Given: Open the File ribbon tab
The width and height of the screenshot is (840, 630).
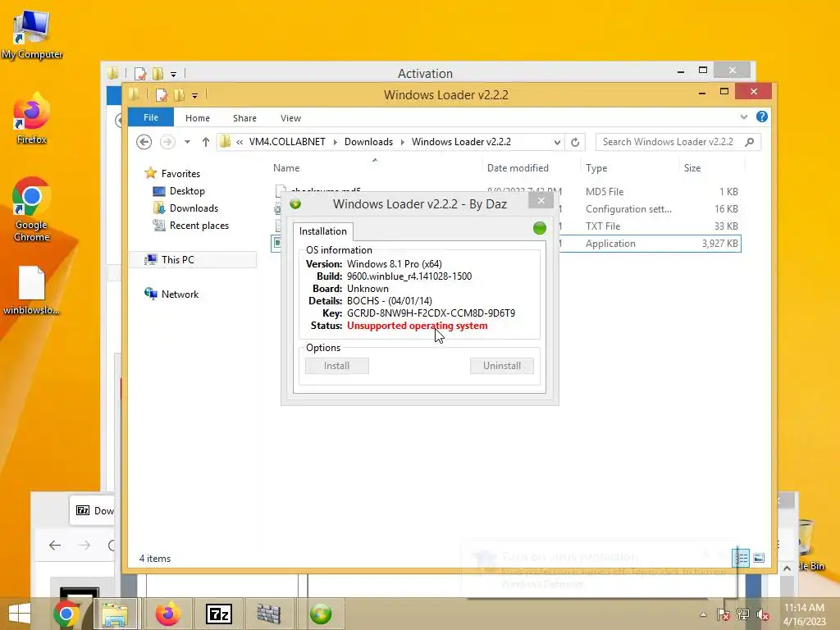Looking at the screenshot, I should click(x=151, y=117).
